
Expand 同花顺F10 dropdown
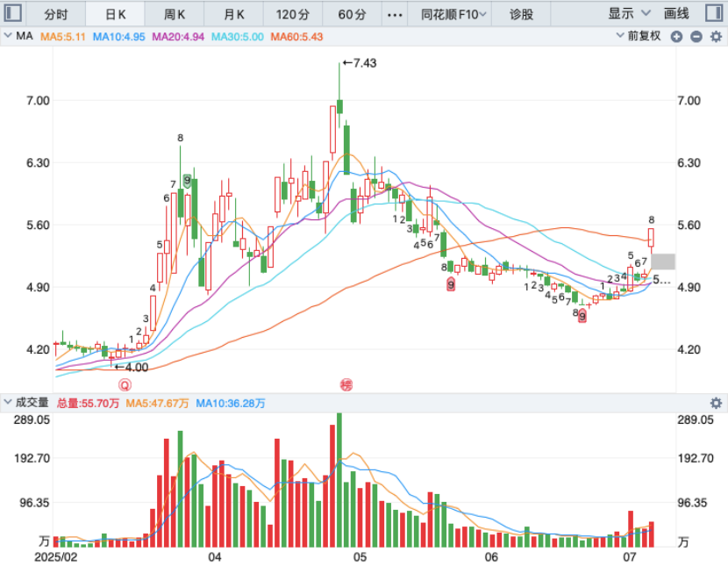pyautogui.click(x=453, y=14)
